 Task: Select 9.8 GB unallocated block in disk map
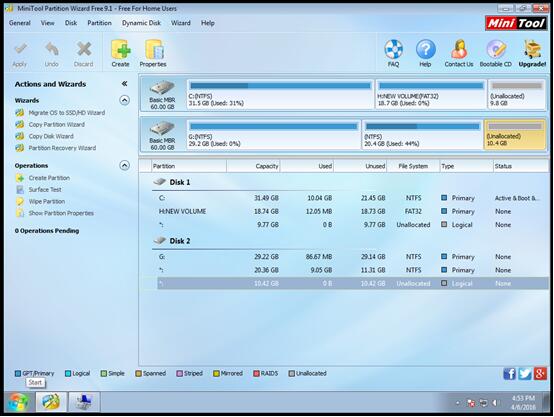517,94
